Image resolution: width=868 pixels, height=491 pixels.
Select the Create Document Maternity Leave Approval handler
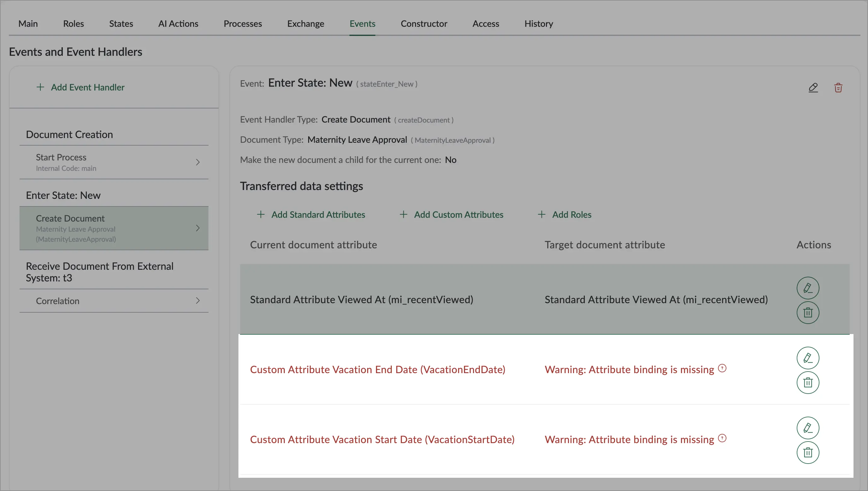coord(114,228)
